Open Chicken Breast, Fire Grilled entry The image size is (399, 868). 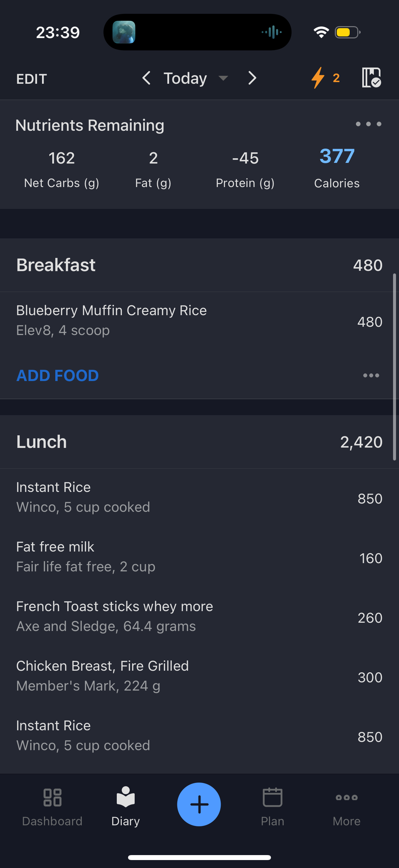pyautogui.click(x=199, y=677)
